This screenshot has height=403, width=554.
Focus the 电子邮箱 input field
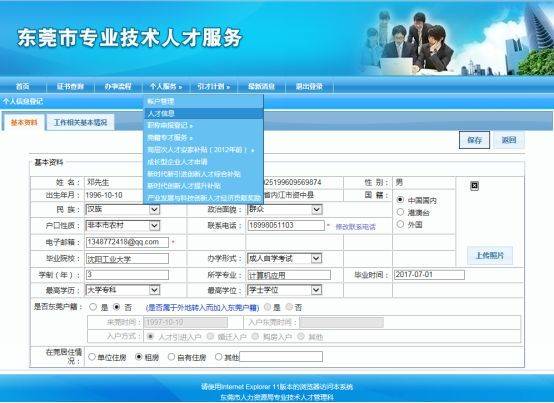[x=127, y=242]
